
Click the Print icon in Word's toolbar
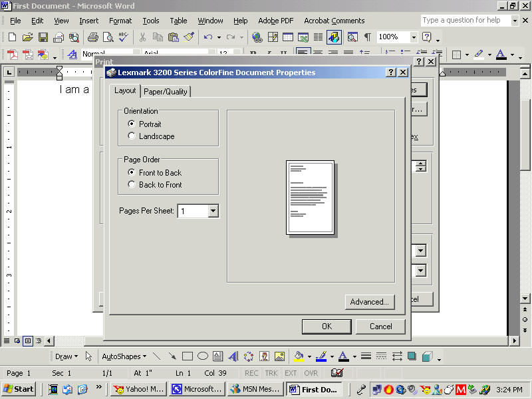(92, 37)
